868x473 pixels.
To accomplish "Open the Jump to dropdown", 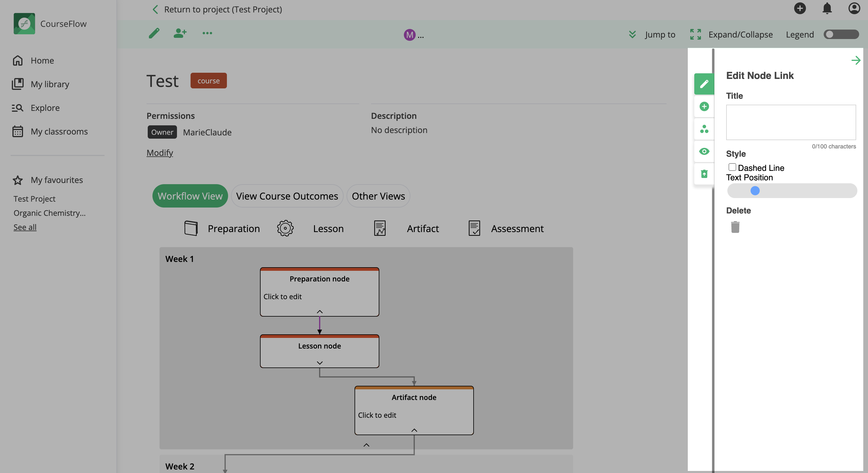I will [x=652, y=34].
